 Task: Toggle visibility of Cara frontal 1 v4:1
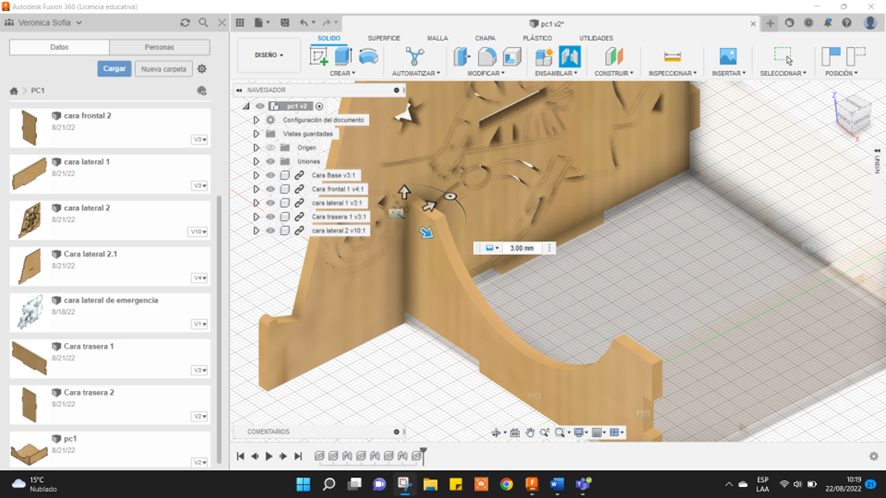[271, 189]
